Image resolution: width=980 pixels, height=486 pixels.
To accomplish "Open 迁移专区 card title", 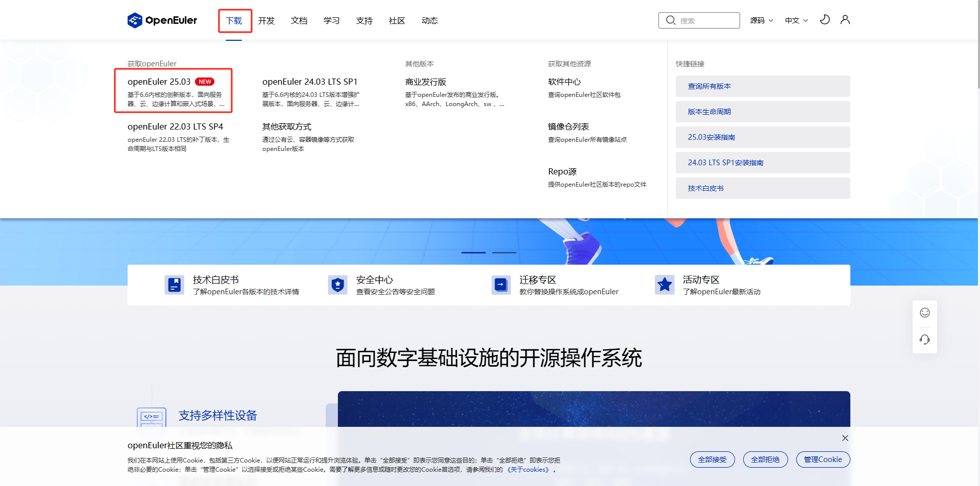I will pyautogui.click(x=538, y=279).
